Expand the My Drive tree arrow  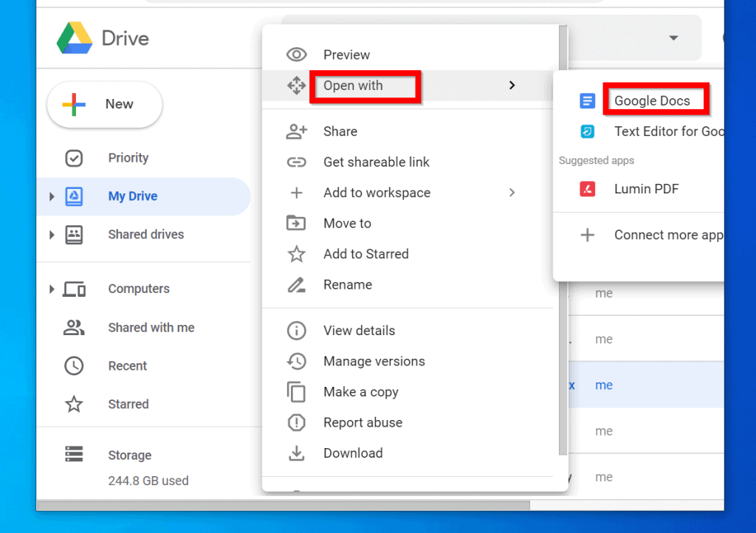52,196
